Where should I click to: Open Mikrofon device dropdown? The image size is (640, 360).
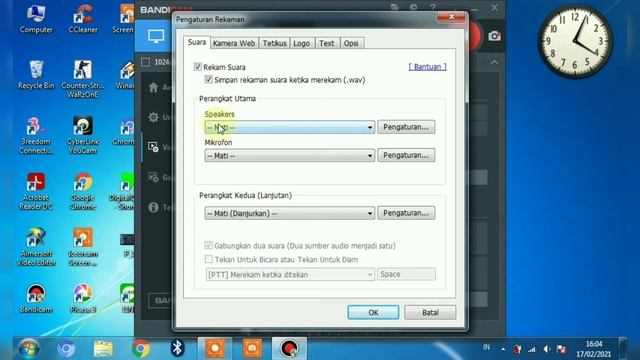pos(289,155)
